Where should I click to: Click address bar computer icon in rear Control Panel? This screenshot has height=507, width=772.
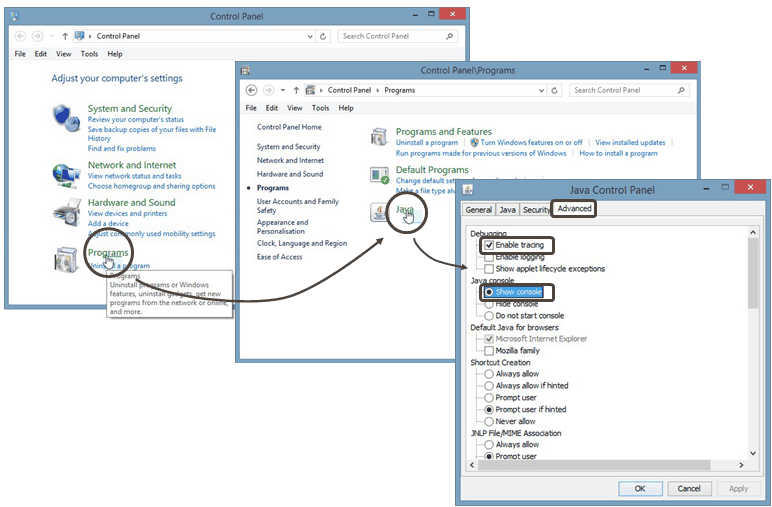[79, 35]
